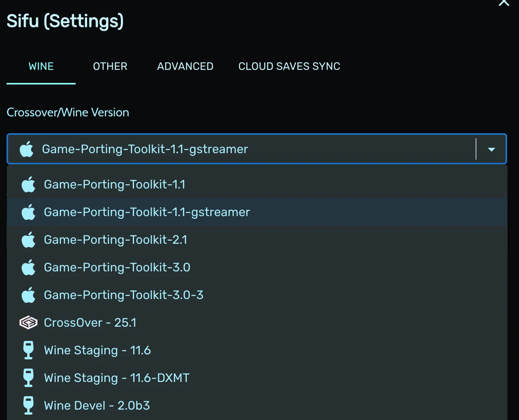The width and height of the screenshot is (519, 420).
Task: Switch to the OTHER tab
Action: point(110,66)
